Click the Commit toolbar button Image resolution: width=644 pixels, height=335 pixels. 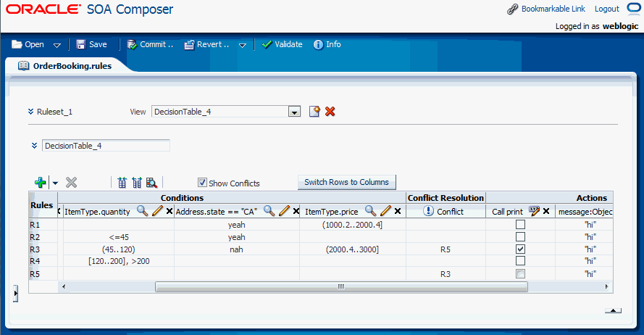[150, 44]
